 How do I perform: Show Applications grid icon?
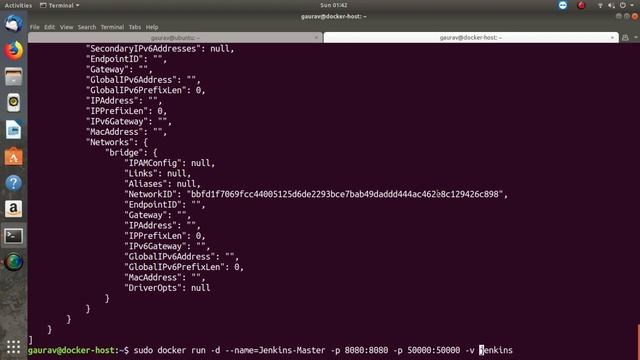(13, 347)
